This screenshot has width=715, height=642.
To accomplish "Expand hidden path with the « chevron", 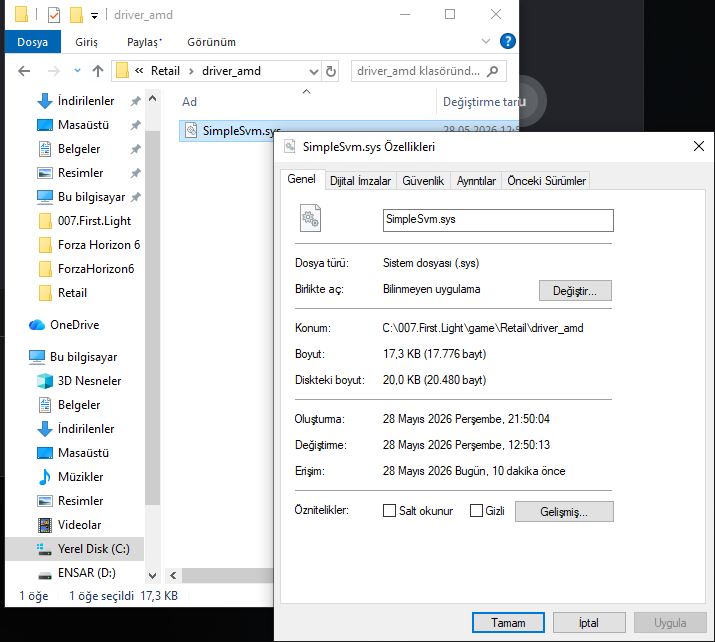I will coord(139,71).
